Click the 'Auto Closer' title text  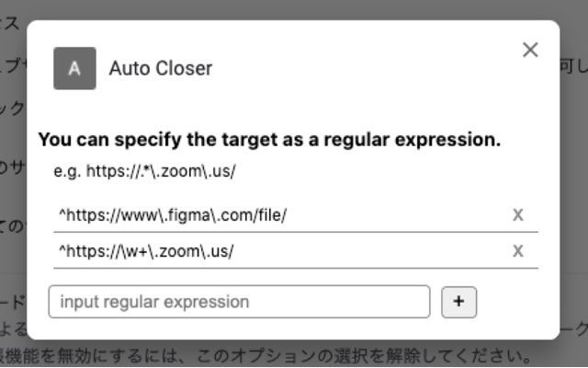[161, 68]
